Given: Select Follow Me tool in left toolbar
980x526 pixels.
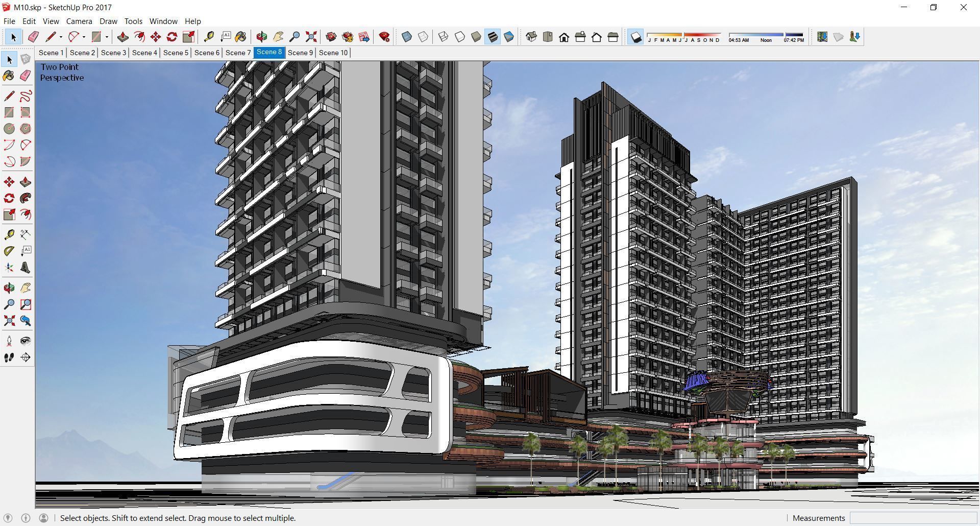Looking at the screenshot, I should point(26,198).
